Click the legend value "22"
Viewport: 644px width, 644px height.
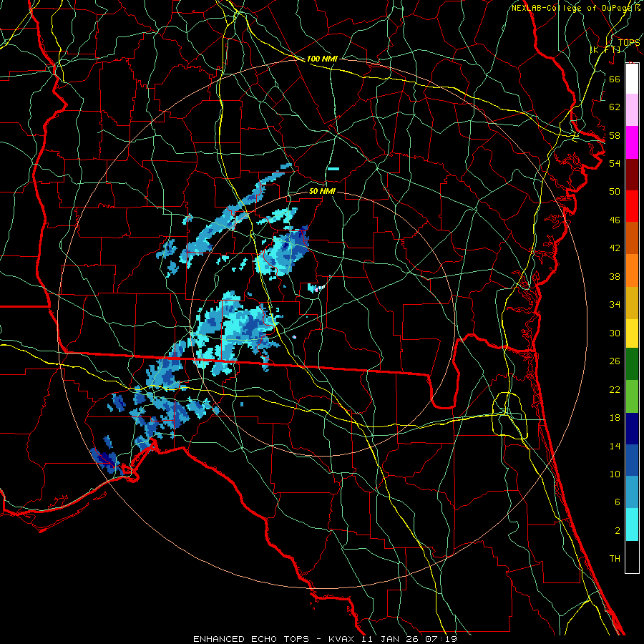coord(615,389)
